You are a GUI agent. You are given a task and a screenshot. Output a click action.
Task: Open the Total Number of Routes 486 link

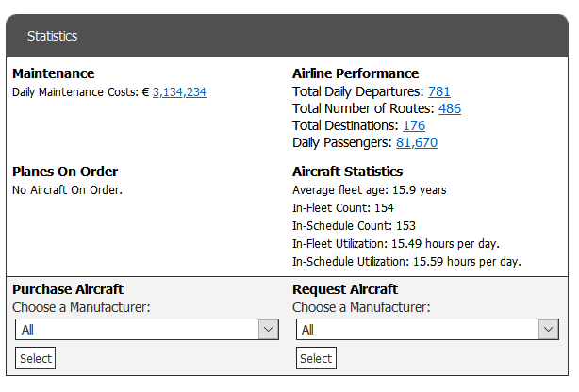click(449, 108)
